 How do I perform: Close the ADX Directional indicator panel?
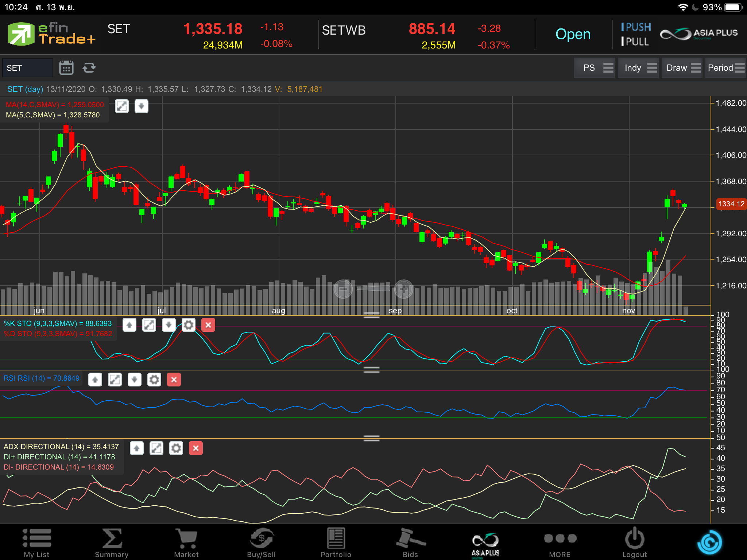[196, 448]
